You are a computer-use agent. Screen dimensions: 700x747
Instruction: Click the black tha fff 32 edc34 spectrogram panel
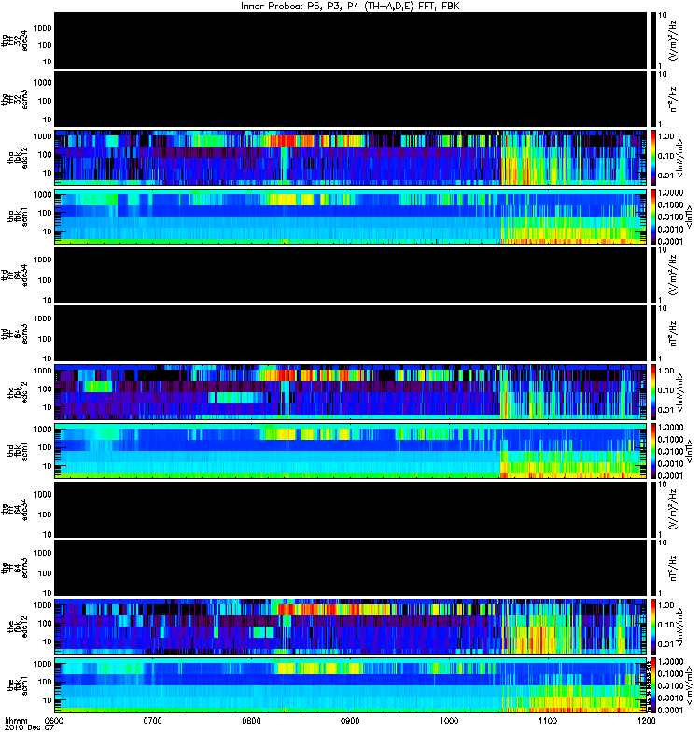351,40
